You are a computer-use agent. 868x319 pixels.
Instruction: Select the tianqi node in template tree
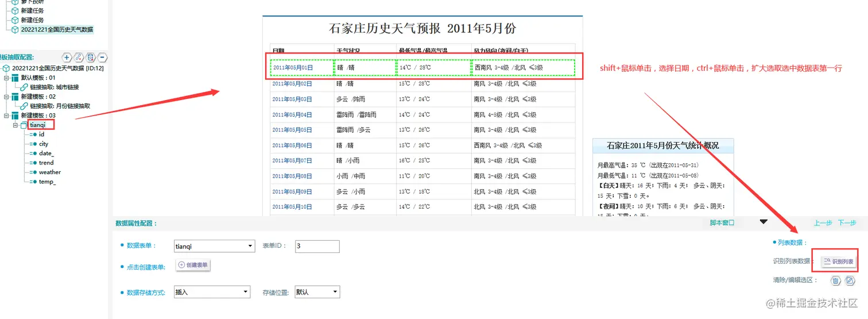(37, 125)
